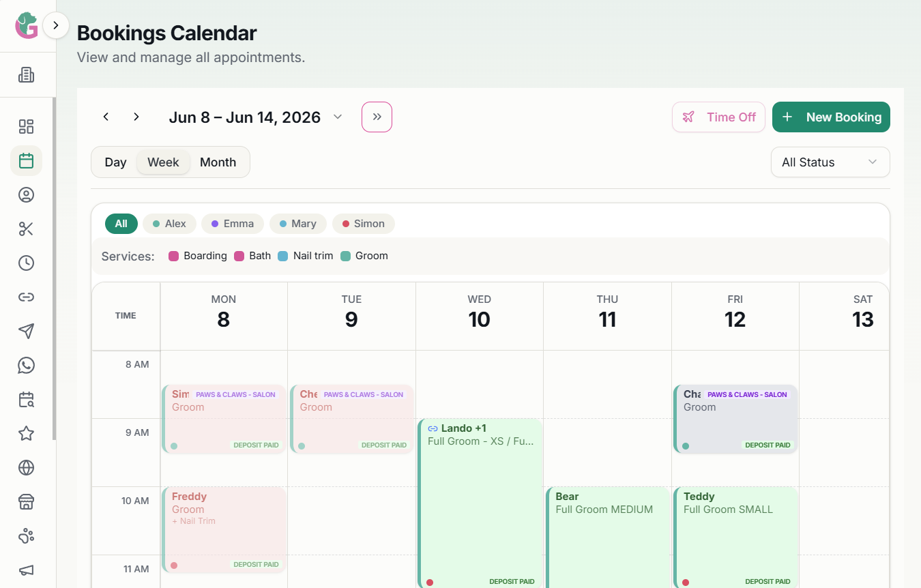Click the New Booking button
Image resolution: width=921 pixels, height=588 pixels.
pos(831,117)
